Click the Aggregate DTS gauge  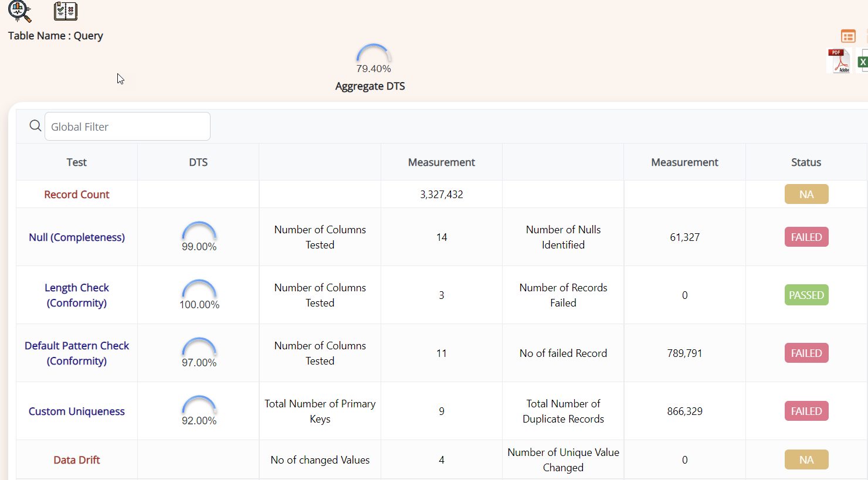coord(374,59)
